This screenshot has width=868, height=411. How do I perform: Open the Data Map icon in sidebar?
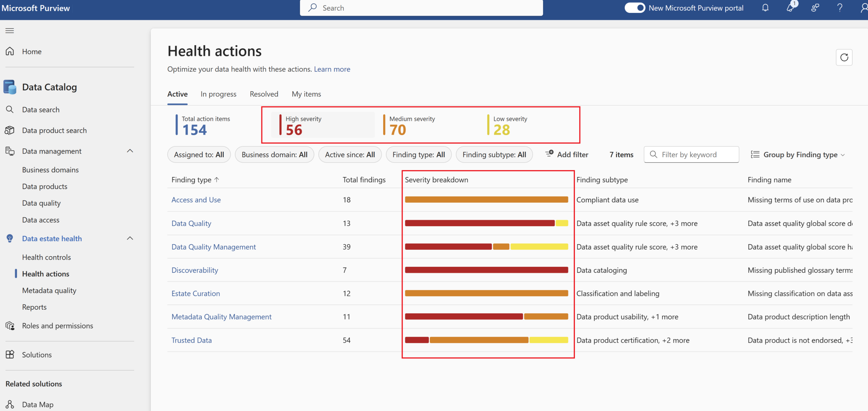pyautogui.click(x=10, y=404)
